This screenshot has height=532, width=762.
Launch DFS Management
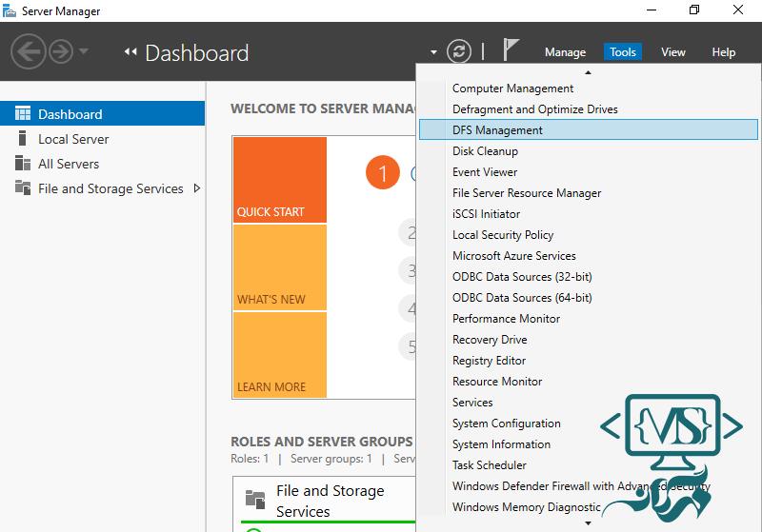(588, 129)
